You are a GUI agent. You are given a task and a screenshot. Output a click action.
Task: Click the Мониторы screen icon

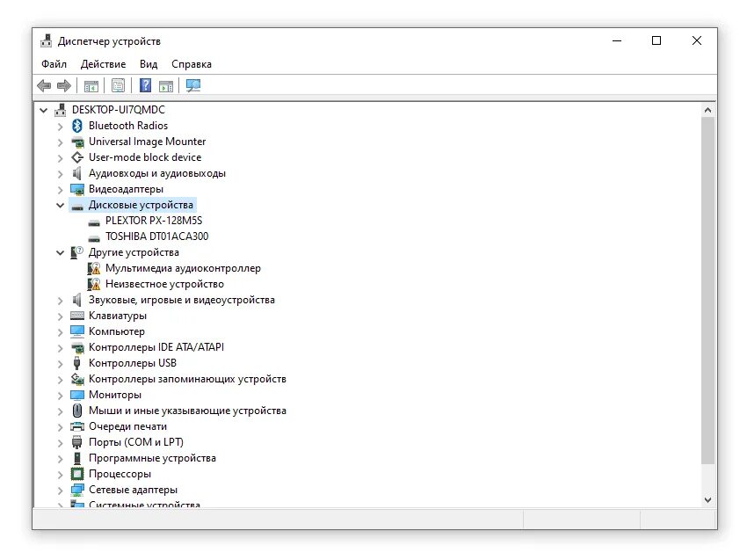click(77, 395)
